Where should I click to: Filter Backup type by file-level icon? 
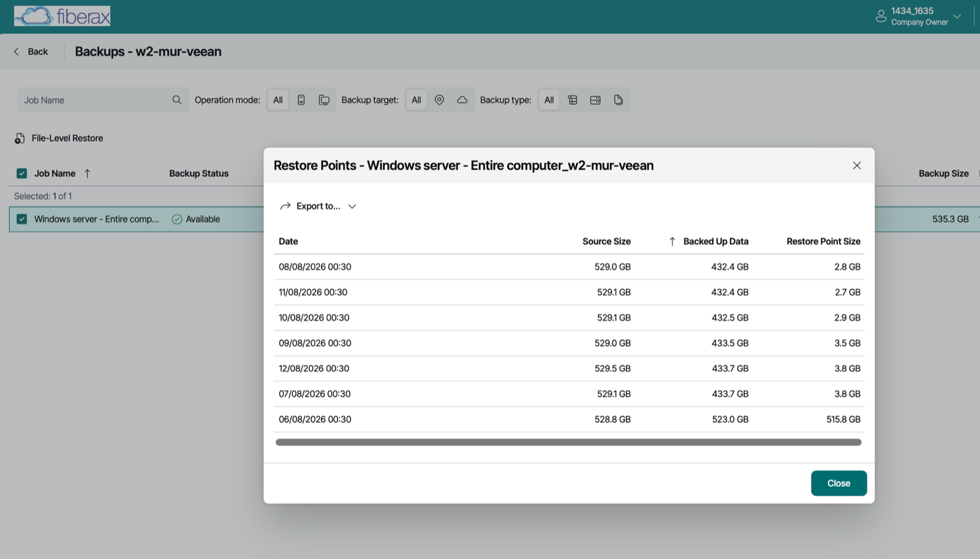click(x=619, y=100)
